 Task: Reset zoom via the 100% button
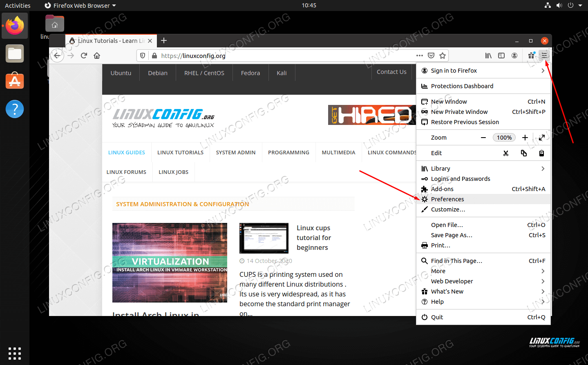pyautogui.click(x=504, y=138)
